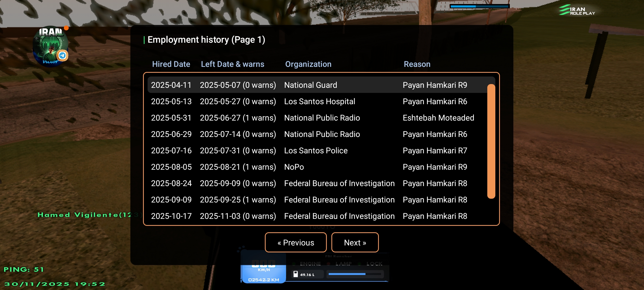The height and width of the screenshot is (290, 644).
Task: Click the blue fuel level bar
Action: pos(347,274)
